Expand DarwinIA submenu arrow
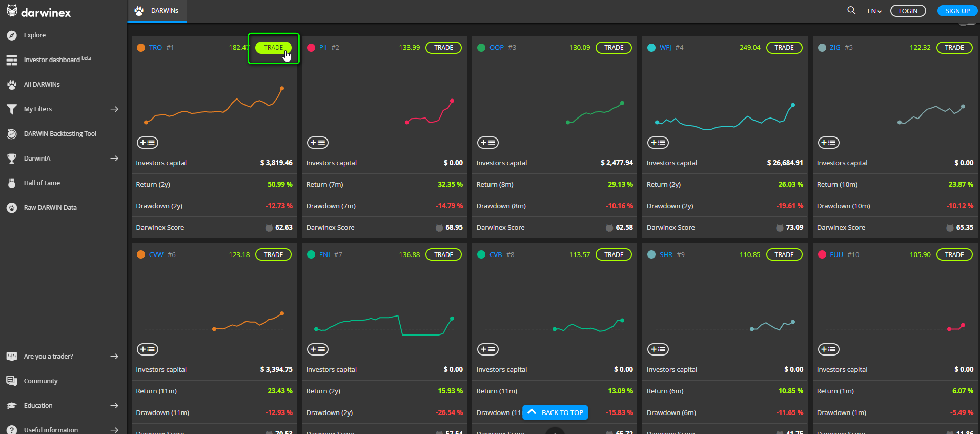The image size is (980, 434). click(x=114, y=159)
